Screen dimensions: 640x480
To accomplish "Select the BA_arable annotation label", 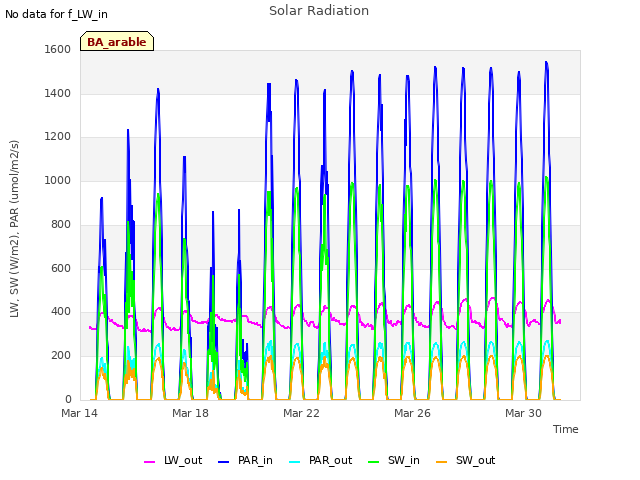I will [117, 41].
